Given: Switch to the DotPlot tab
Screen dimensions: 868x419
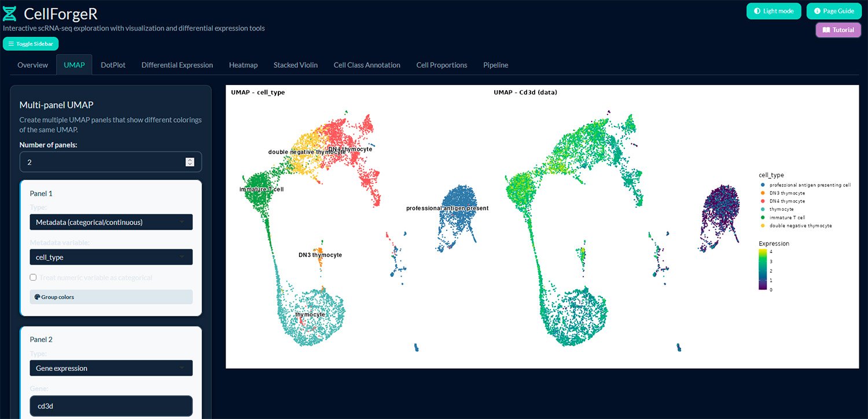Looking at the screenshot, I should click(113, 65).
